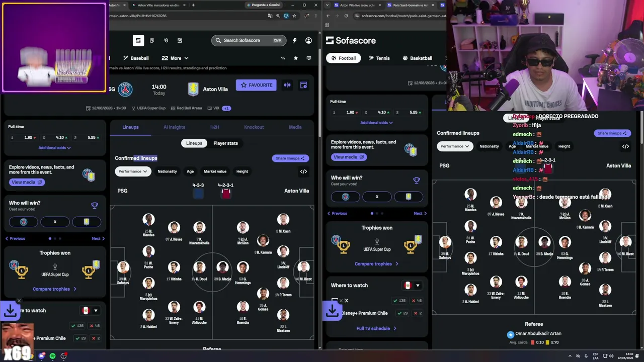Click the Sofascore logo in the right window

click(351, 40)
